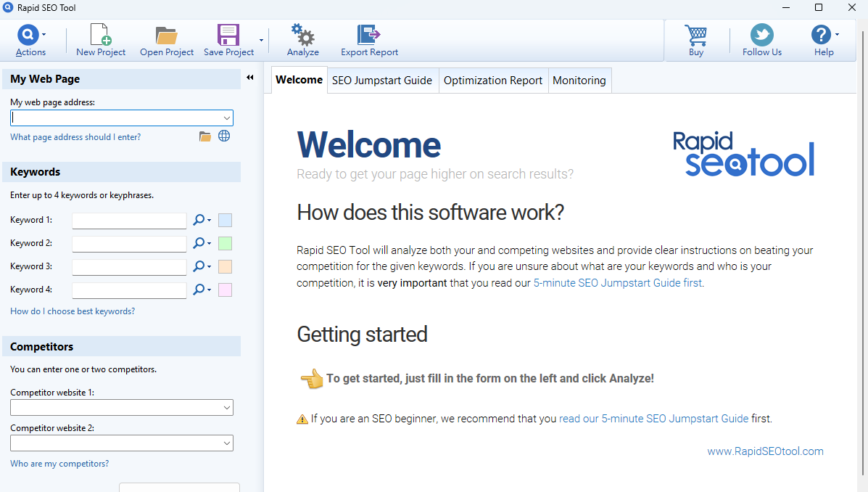Viewport: 868px width, 492px height.
Task: Click the Keyword 3 input field
Action: tap(129, 267)
